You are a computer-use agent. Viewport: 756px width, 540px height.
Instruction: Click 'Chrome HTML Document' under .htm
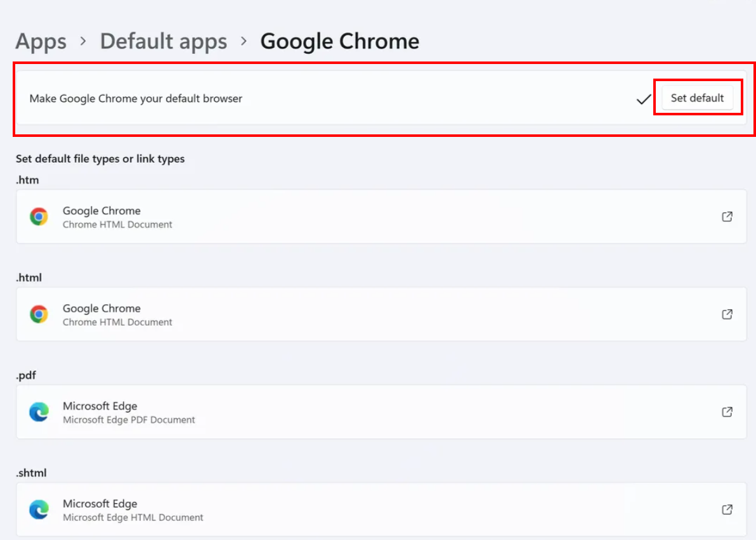point(117,224)
